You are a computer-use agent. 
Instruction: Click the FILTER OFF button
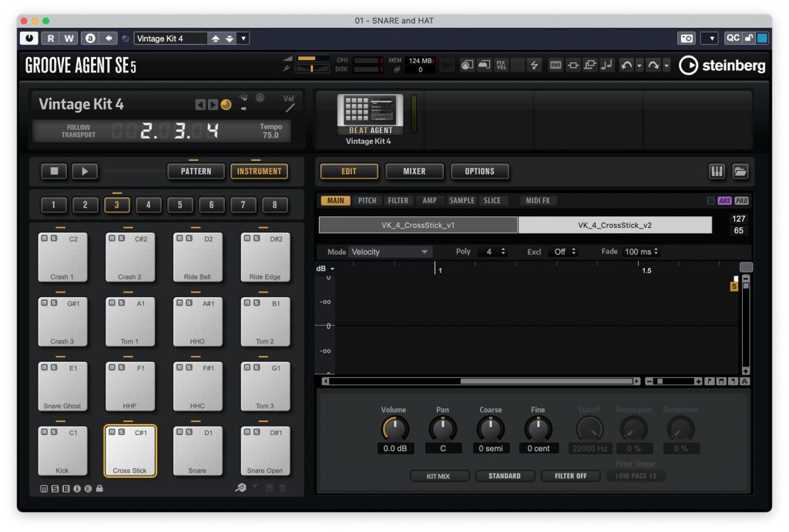click(571, 476)
